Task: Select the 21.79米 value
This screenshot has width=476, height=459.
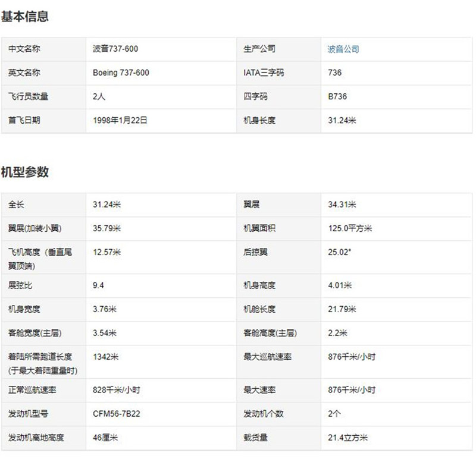Action: (x=342, y=309)
